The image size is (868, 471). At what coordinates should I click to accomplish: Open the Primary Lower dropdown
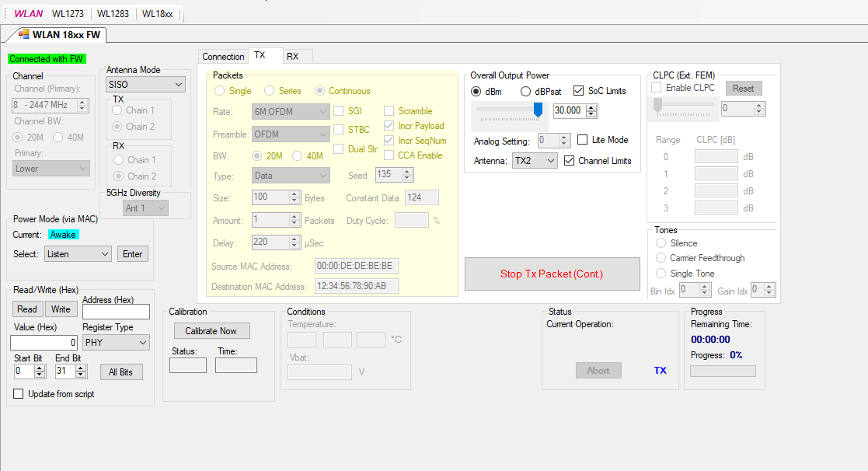(51, 169)
